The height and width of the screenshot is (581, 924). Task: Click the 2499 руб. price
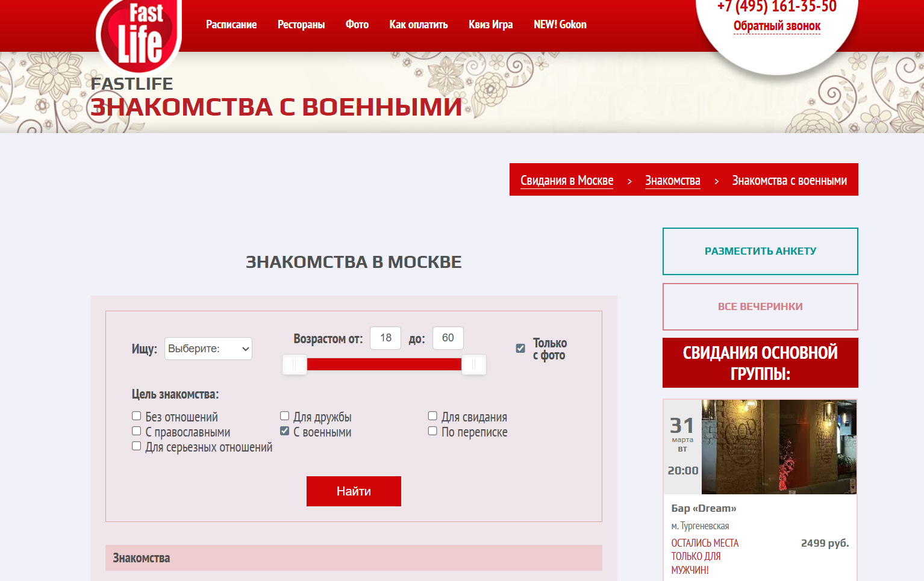tap(825, 543)
